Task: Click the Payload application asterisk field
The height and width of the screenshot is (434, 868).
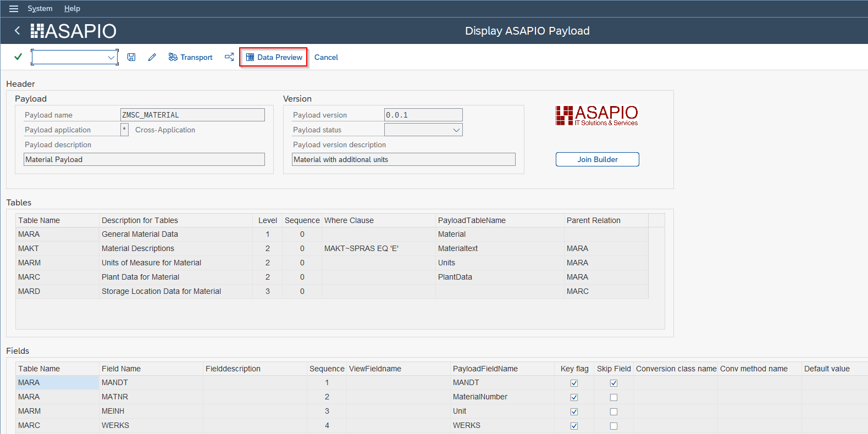Action: point(124,130)
